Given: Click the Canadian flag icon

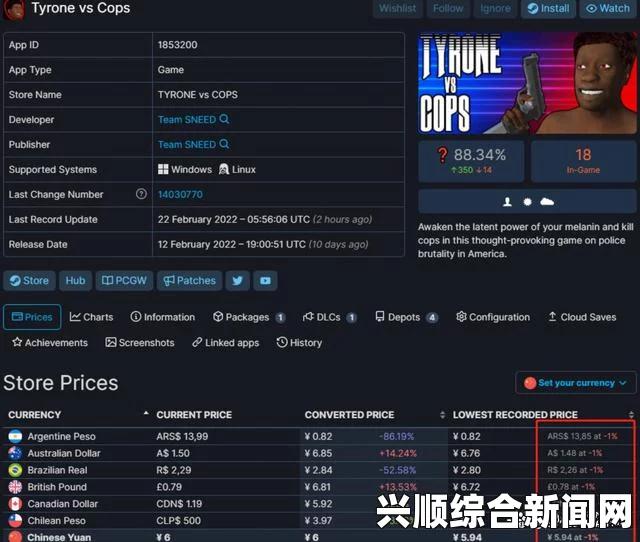Looking at the screenshot, I should click(x=15, y=504).
